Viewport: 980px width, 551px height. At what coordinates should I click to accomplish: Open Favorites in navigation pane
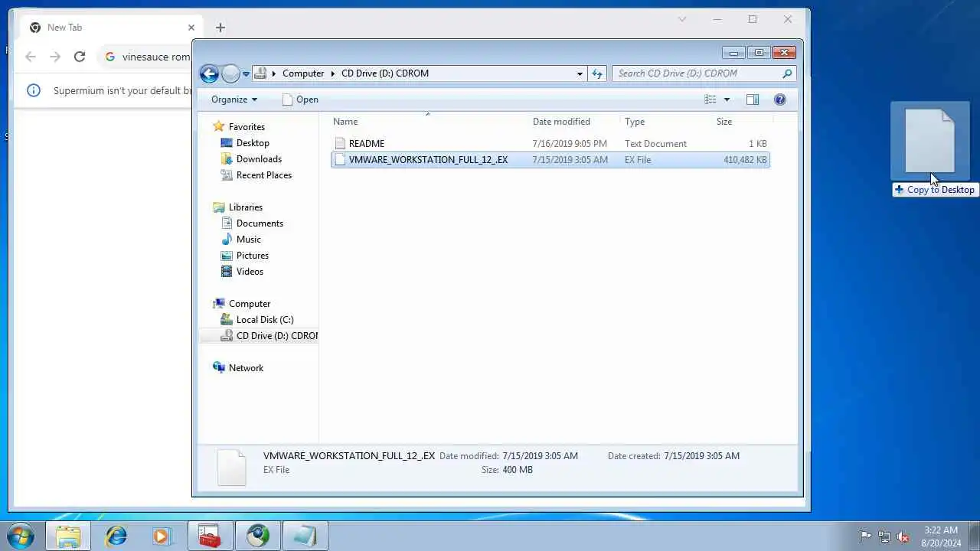[247, 127]
